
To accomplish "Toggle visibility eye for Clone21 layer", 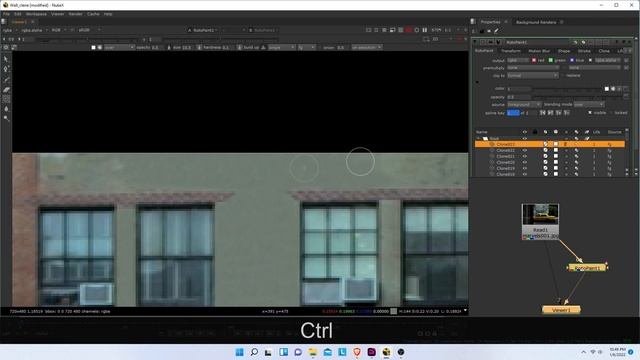I will [524, 156].
